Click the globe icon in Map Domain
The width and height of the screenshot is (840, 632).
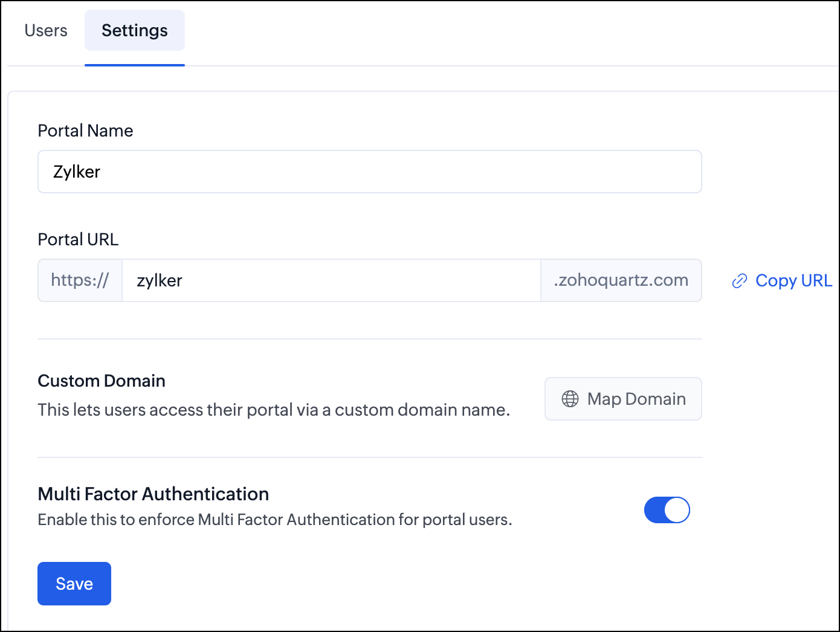point(570,399)
